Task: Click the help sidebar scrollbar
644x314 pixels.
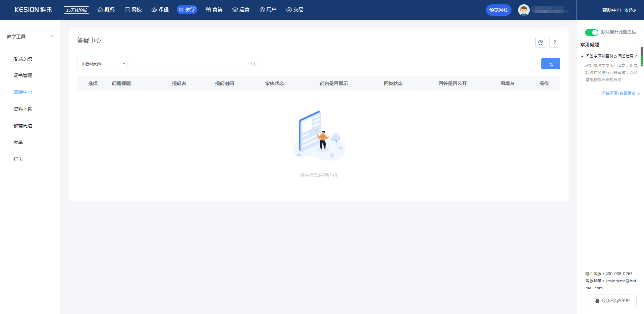Action: pyautogui.click(x=642, y=56)
